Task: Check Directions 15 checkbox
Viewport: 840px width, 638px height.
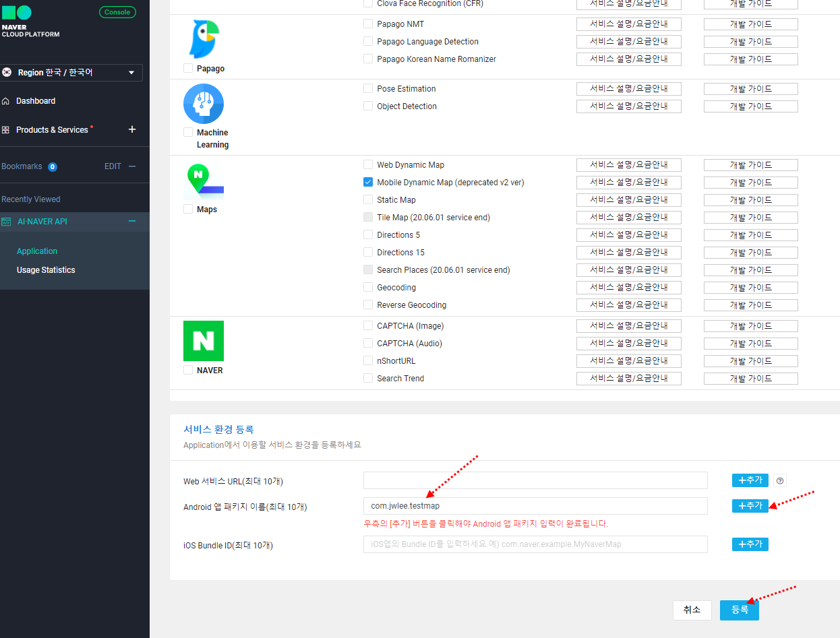Action: tap(368, 252)
